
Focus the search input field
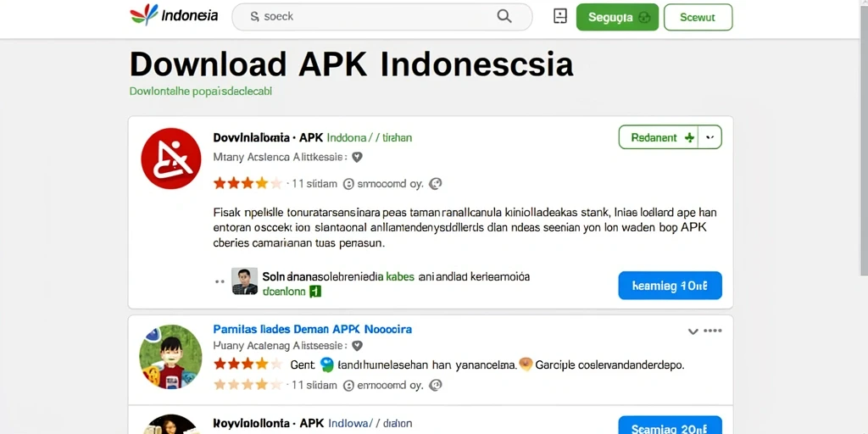click(382, 17)
